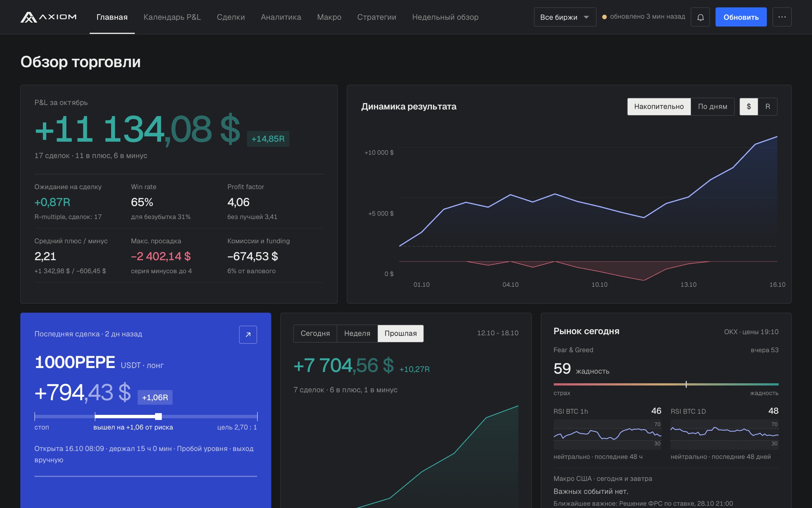Click commissions value −674,53 $
The width and height of the screenshot is (812, 508).
[253, 256]
